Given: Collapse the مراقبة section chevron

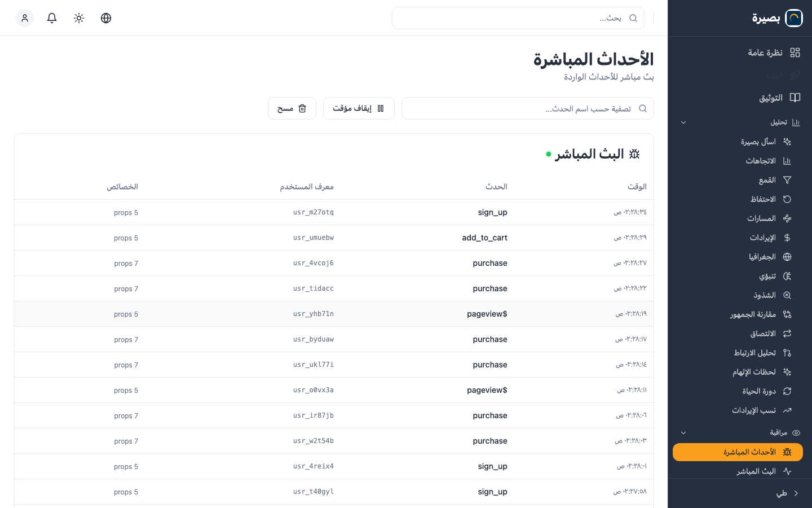Looking at the screenshot, I should click(x=683, y=433).
